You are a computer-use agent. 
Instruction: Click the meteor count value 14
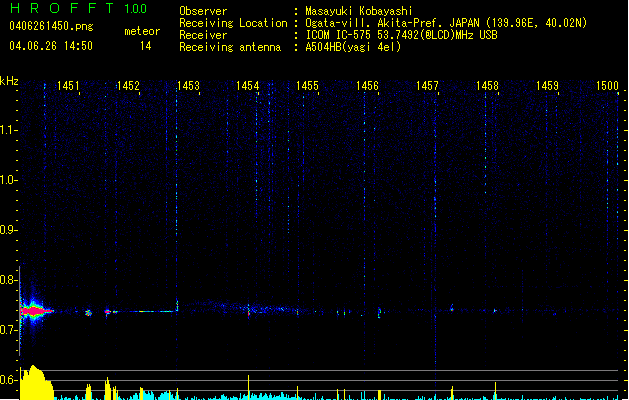click(x=146, y=46)
